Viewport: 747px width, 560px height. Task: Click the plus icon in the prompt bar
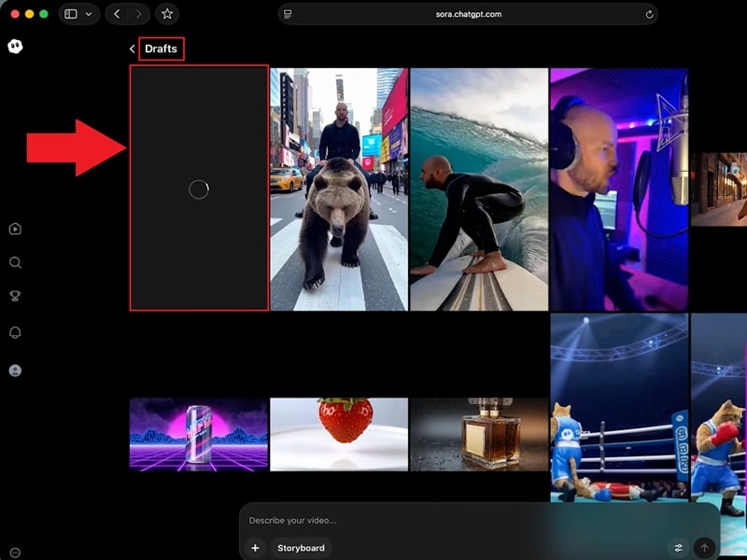[x=255, y=548]
